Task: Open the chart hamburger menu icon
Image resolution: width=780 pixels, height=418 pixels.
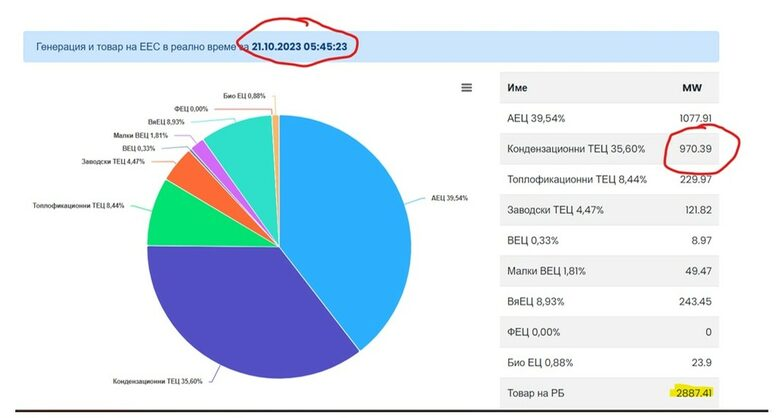Action: pos(466,88)
